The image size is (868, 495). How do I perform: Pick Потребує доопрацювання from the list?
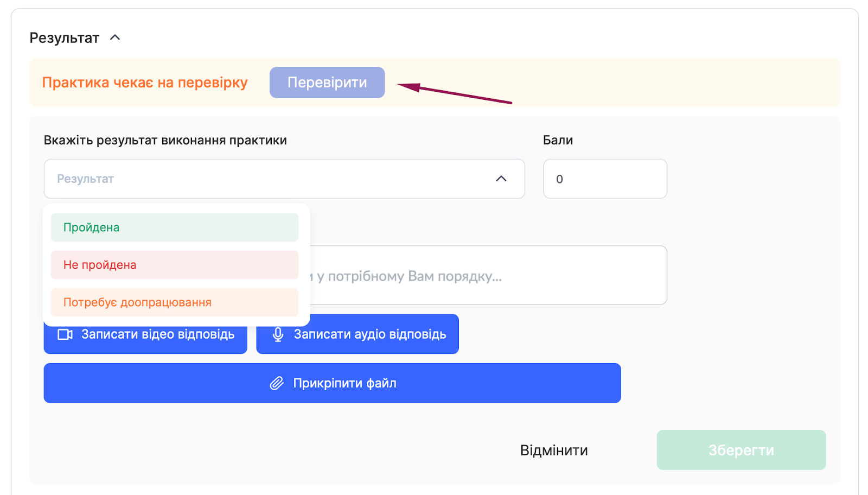tap(174, 302)
